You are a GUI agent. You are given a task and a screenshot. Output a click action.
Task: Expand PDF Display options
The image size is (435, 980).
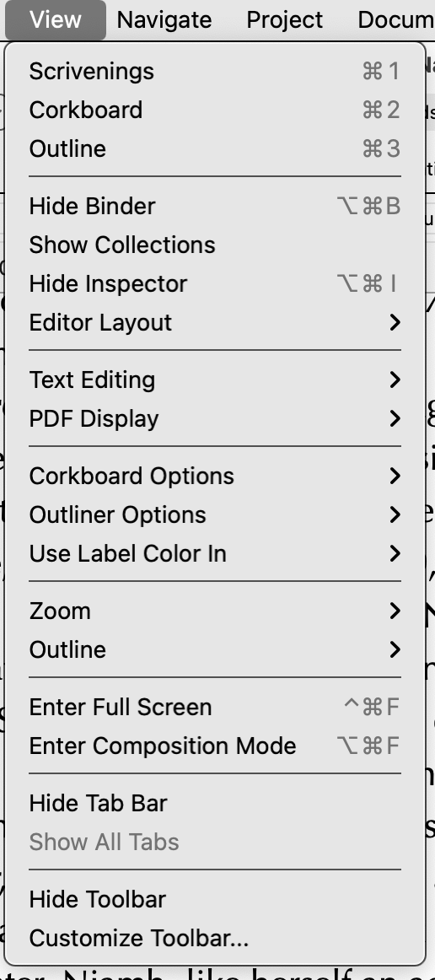pos(215,419)
